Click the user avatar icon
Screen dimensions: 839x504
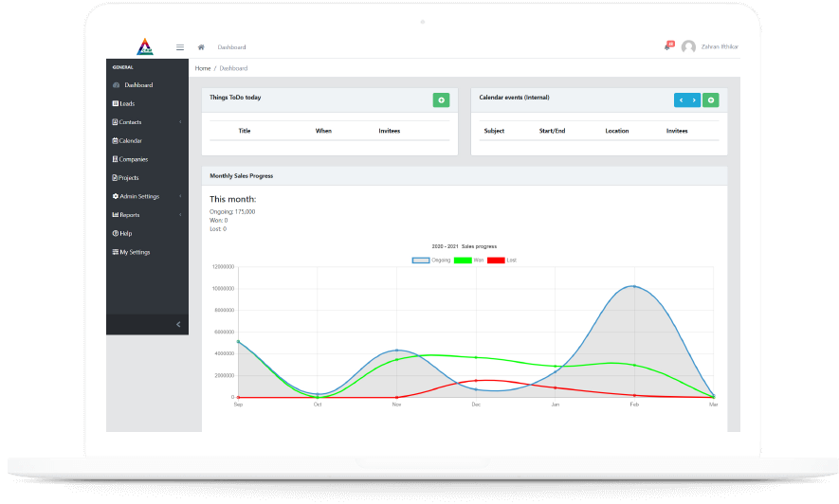pos(688,47)
